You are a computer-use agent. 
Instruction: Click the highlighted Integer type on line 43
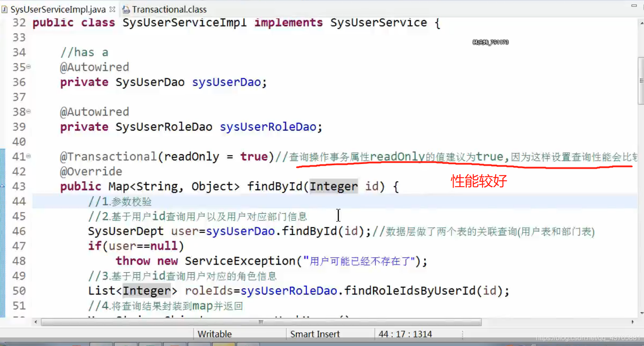click(x=334, y=186)
